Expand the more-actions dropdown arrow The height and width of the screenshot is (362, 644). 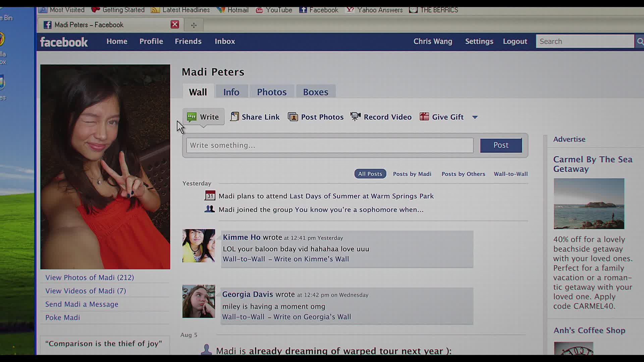[x=475, y=117]
